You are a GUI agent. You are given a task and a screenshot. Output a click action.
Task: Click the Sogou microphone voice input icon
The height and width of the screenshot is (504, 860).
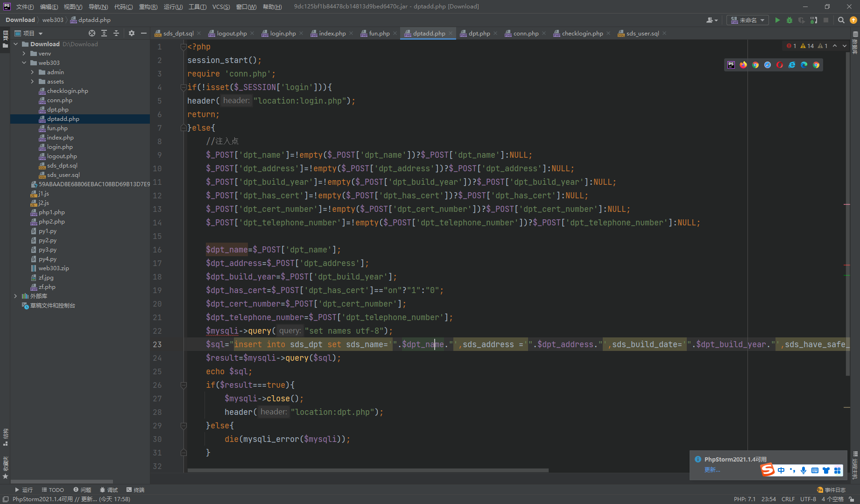pyautogui.click(x=804, y=470)
